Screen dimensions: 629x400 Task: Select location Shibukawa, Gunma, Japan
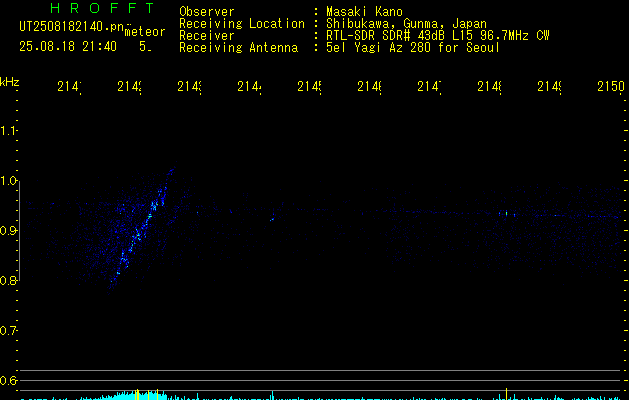click(x=406, y=23)
